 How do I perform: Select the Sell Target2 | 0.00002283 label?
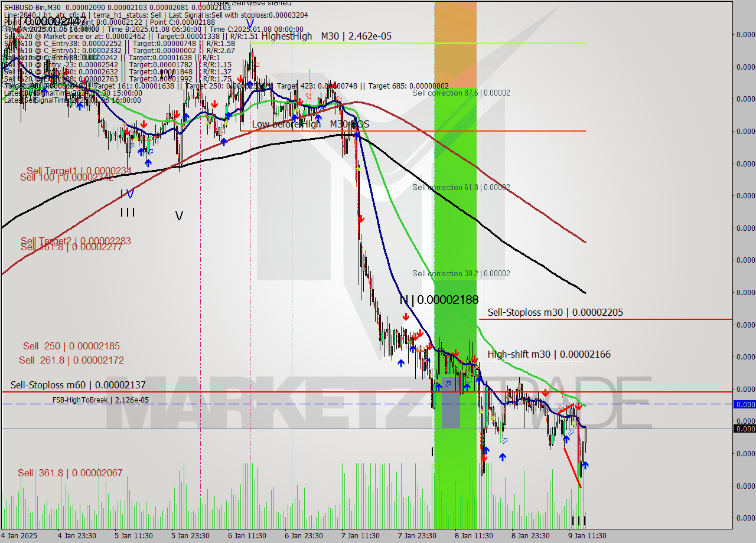pyautogui.click(x=76, y=241)
